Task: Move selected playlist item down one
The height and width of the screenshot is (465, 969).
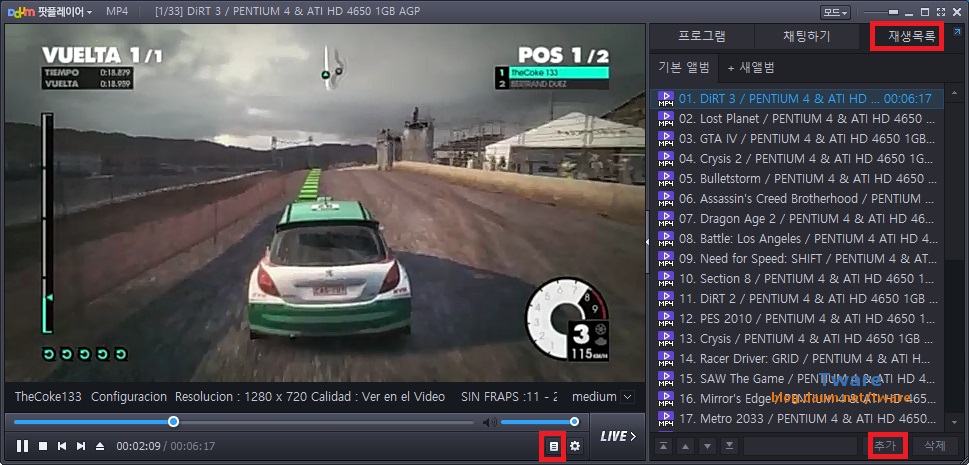Action: 708,446
